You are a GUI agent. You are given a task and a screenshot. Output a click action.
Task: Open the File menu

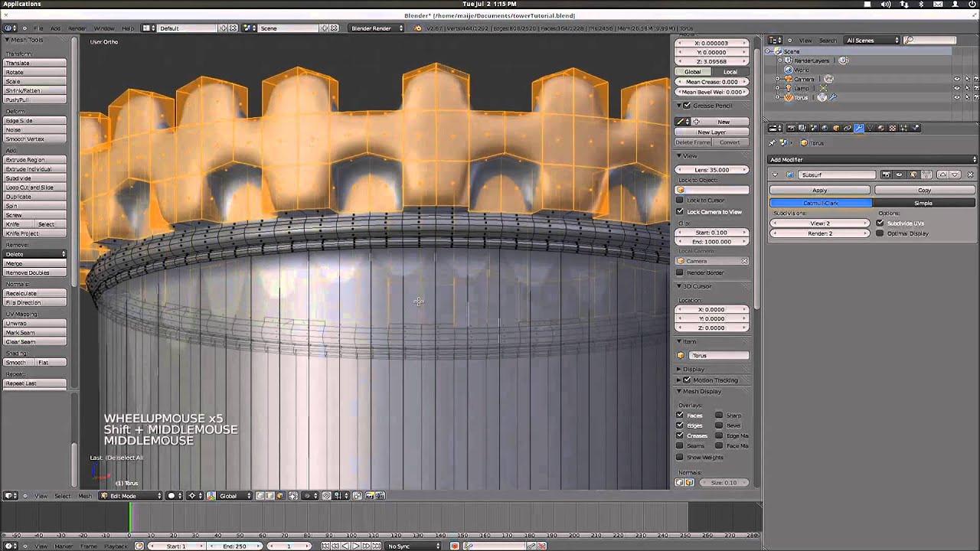[x=38, y=28]
